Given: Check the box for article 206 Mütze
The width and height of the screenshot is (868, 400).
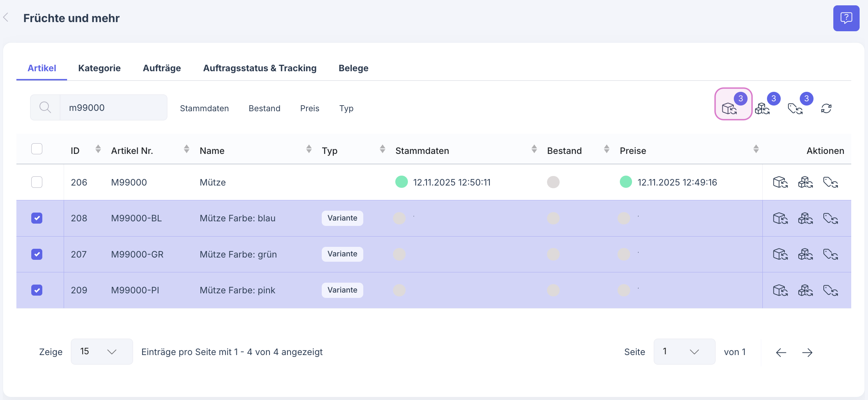Looking at the screenshot, I should click(x=37, y=182).
